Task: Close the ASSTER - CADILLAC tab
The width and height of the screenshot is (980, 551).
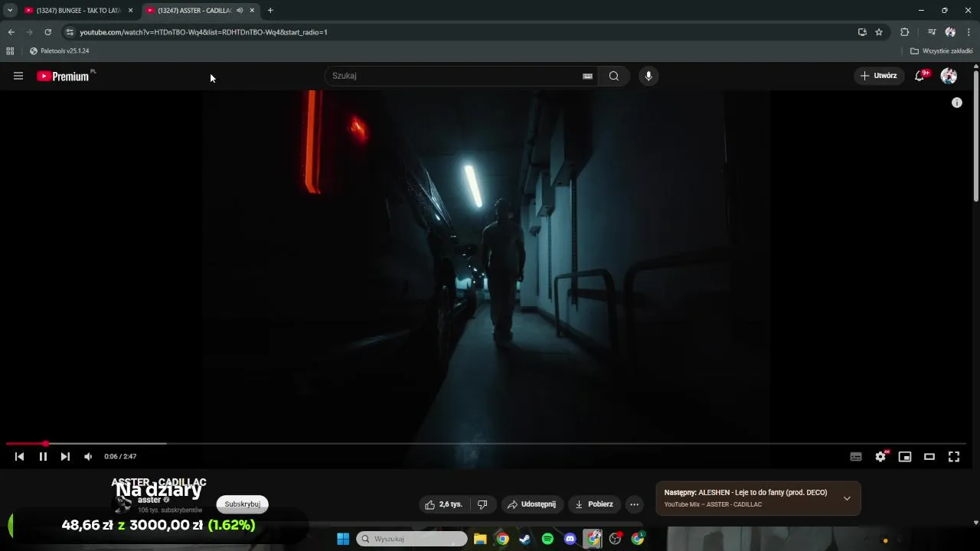Action: click(x=252, y=11)
